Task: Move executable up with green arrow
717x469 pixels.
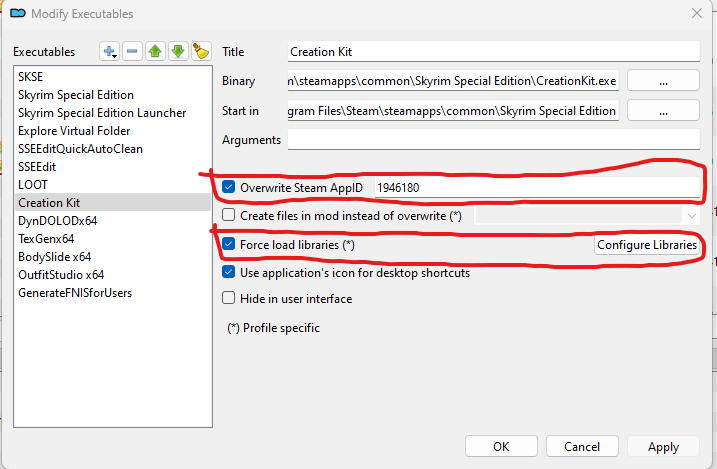Action: click(x=155, y=51)
